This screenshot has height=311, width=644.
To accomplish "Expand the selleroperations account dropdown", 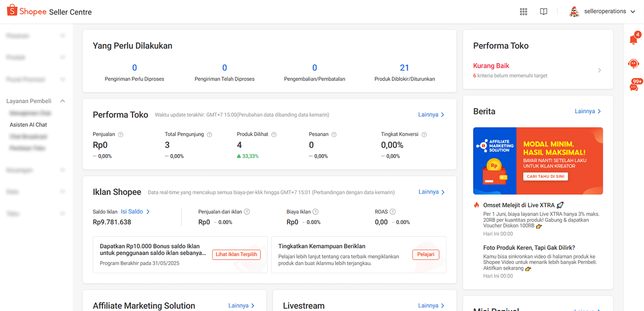I will (x=633, y=12).
